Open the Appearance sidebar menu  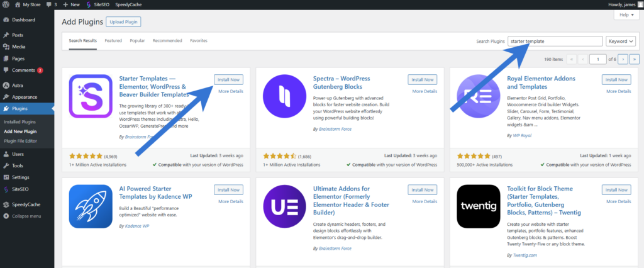coord(27,97)
